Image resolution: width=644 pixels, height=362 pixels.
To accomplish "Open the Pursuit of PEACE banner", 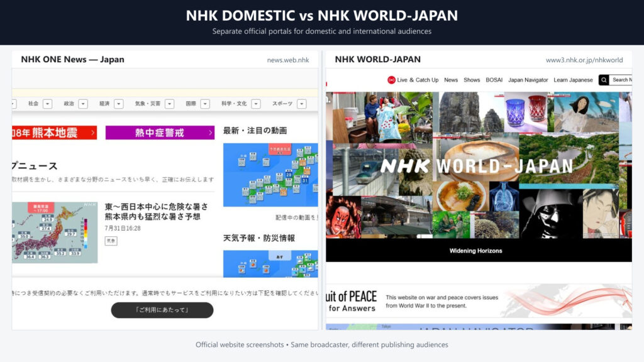I will 479,301.
